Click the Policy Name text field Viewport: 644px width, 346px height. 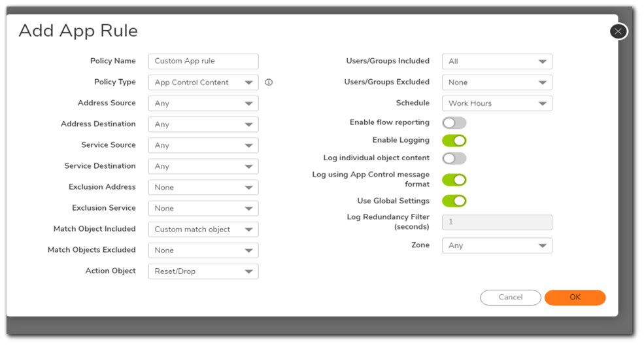[x=203, y=61]
